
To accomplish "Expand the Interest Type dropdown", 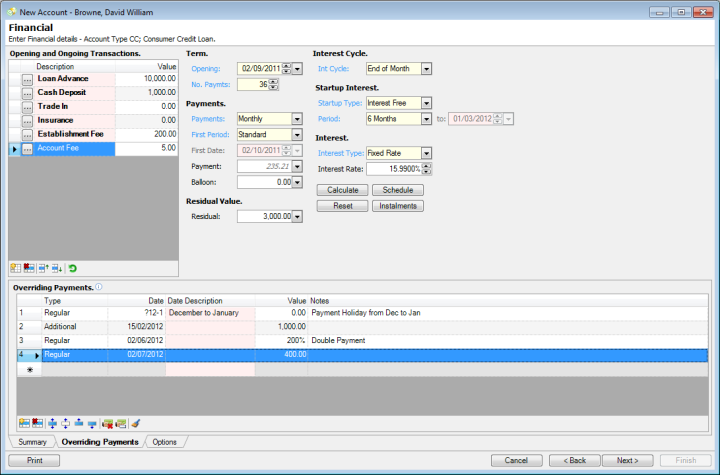I will pyautogui.click(x=427, y=153).
